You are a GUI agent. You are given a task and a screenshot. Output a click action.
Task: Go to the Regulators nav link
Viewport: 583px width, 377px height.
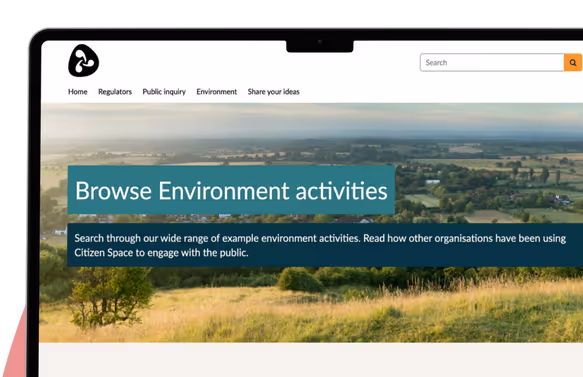115,92
